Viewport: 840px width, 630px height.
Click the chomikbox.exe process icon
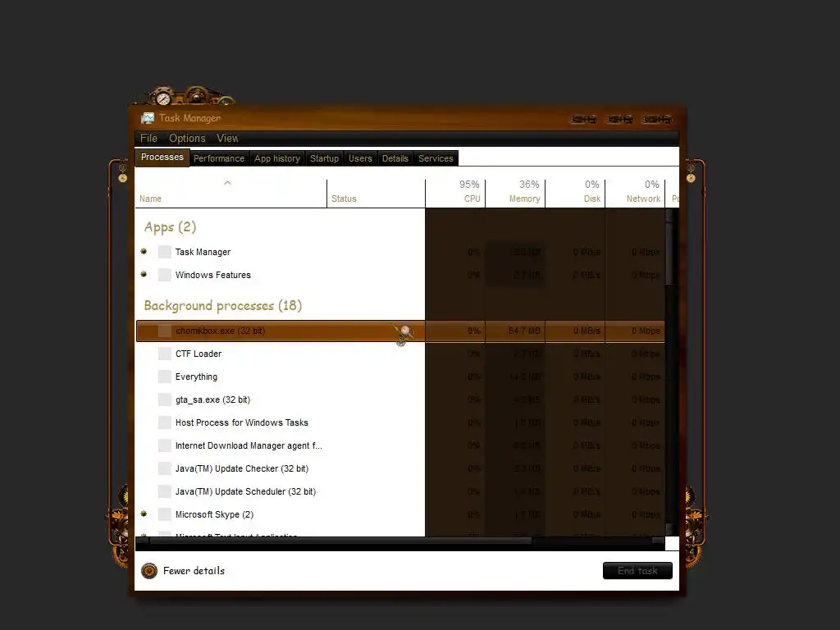tap(164, 331)
